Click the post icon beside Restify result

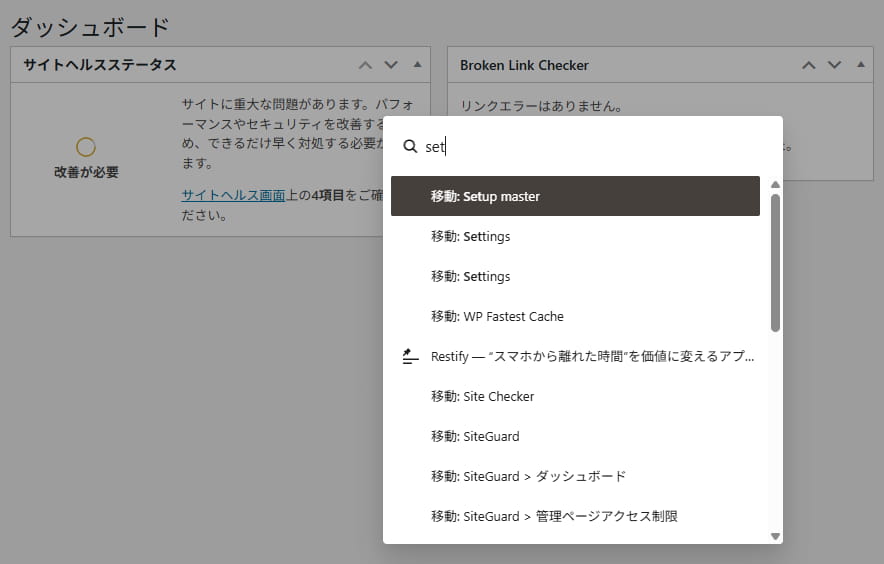click(410, 357)
